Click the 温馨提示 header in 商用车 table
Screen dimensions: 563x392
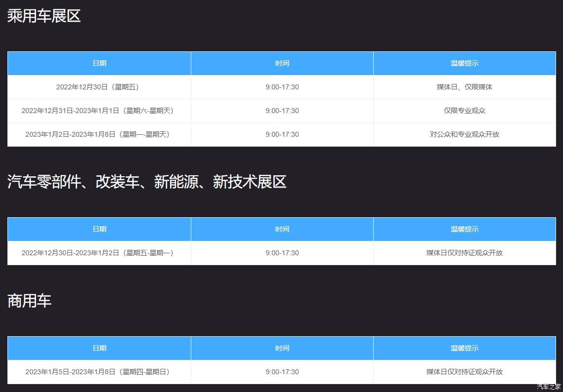[465, 348]
